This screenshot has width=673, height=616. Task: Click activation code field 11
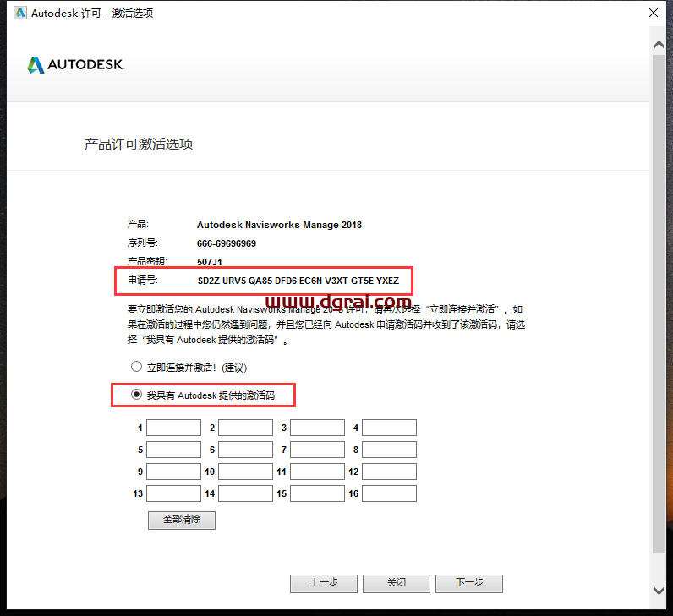tap(317, 472)
